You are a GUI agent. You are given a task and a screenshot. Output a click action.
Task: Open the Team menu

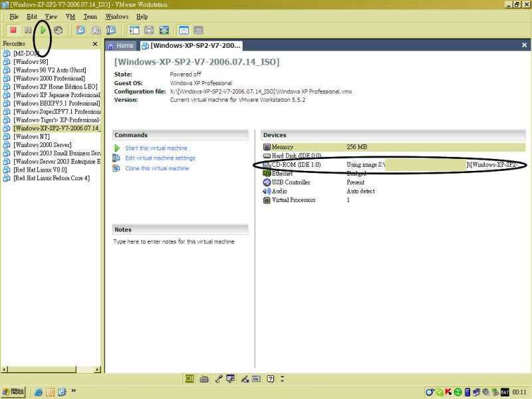click(90, 17)
